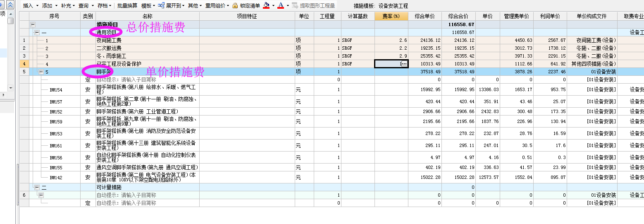Click the 单价构成文件 column header
Screen dimensions: 644x224
click(592, 16)
